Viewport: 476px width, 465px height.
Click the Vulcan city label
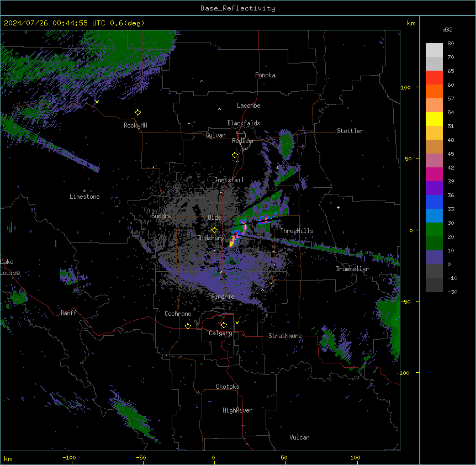tap(299, 437)
